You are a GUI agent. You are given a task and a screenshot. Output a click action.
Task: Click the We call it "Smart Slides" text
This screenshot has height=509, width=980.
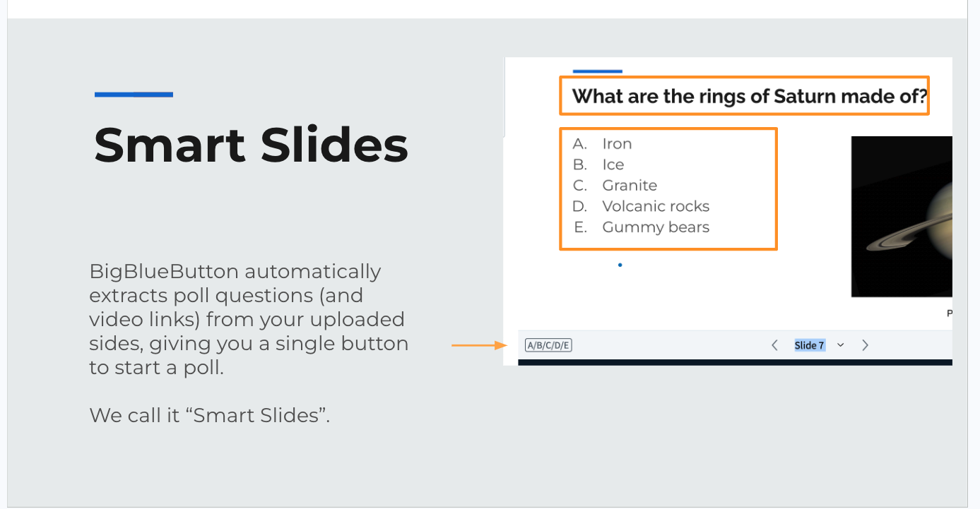[x=210, y=415]
